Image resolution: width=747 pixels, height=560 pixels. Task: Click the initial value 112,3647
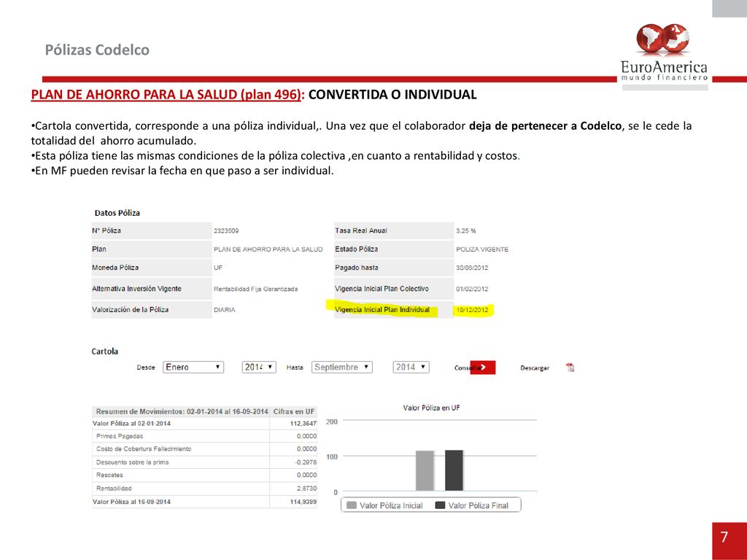[x=303, y=424]
